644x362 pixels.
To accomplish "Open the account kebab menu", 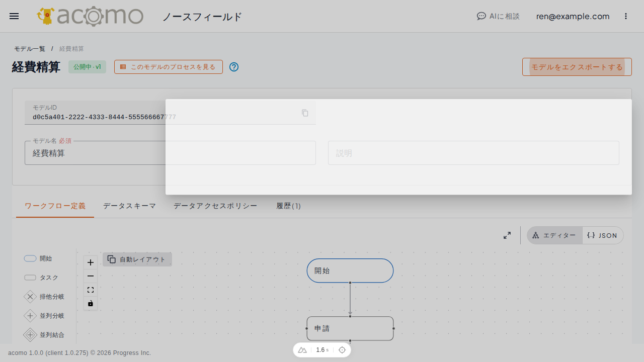I will [626, 16].
